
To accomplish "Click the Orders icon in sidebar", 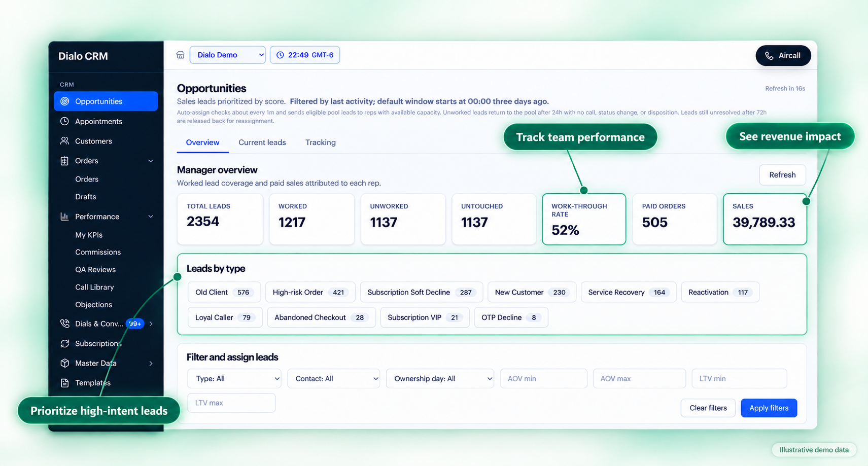I will [64, 161].
